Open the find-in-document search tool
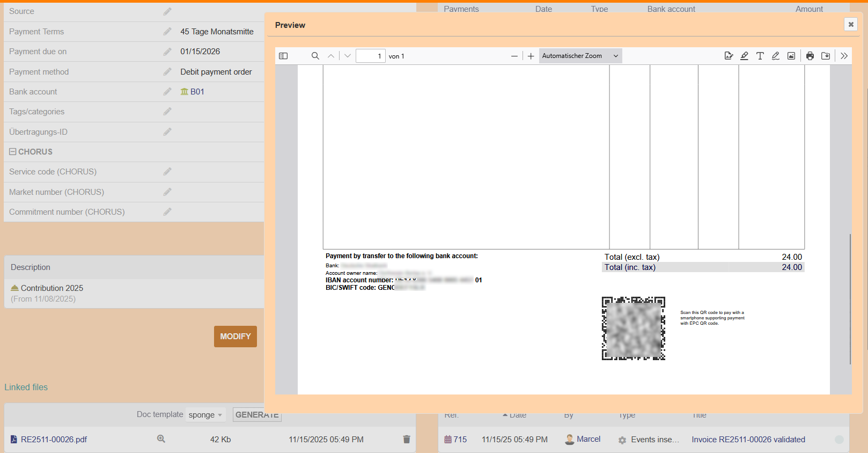 [x=315, y=56]
